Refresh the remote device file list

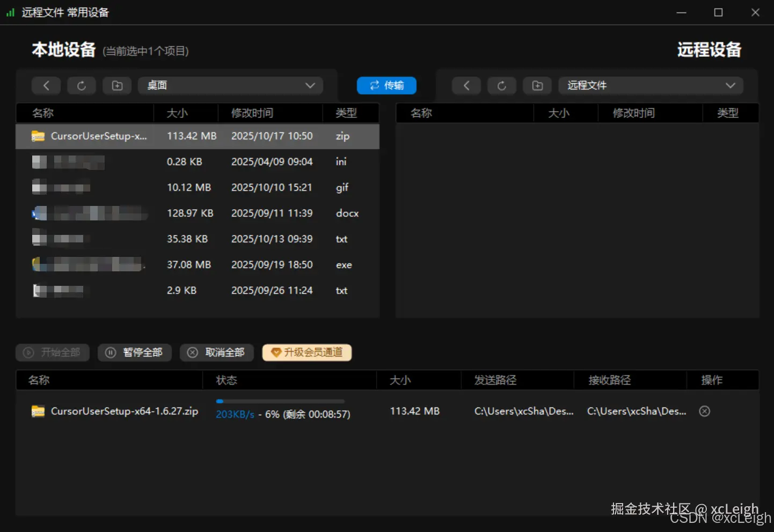click(x=501, y=85)
